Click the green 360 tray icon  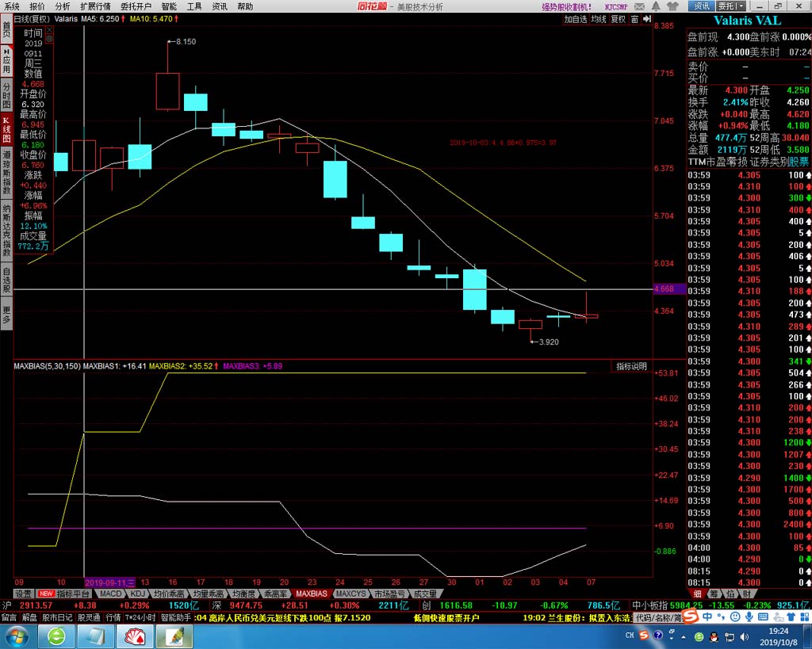[x=699, y=636]
